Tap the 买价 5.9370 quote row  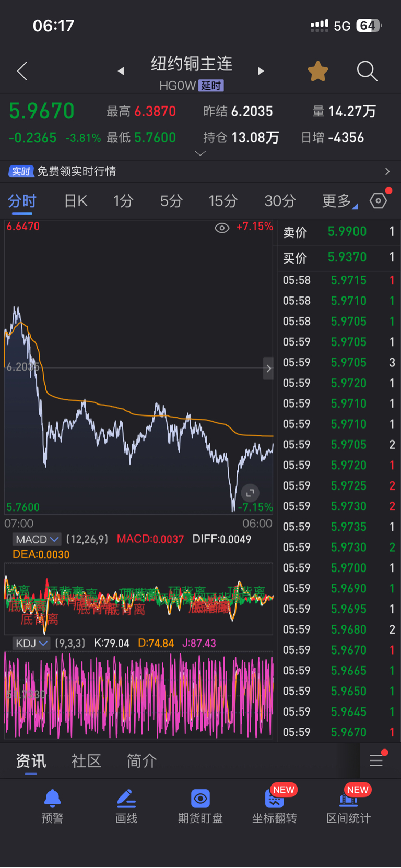click(339, 257)
